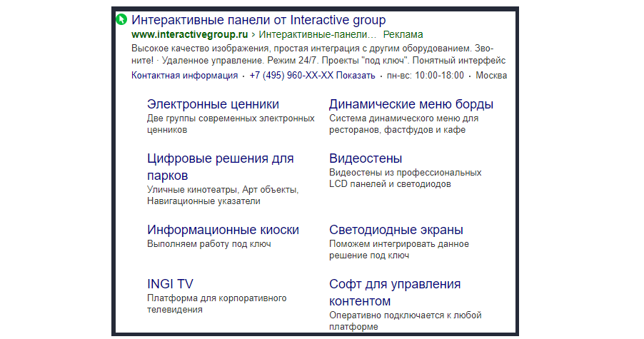Image resolution: width=644 pixels, height=339 pixels.
Task: Click ad snippet text "Высокое качество изображения"
Action: tap(200, 49)
